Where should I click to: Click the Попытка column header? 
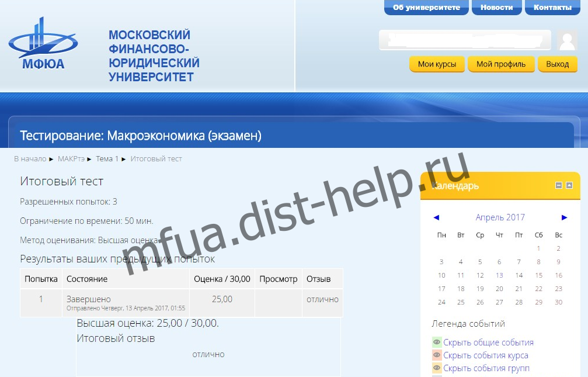(41, 279)
